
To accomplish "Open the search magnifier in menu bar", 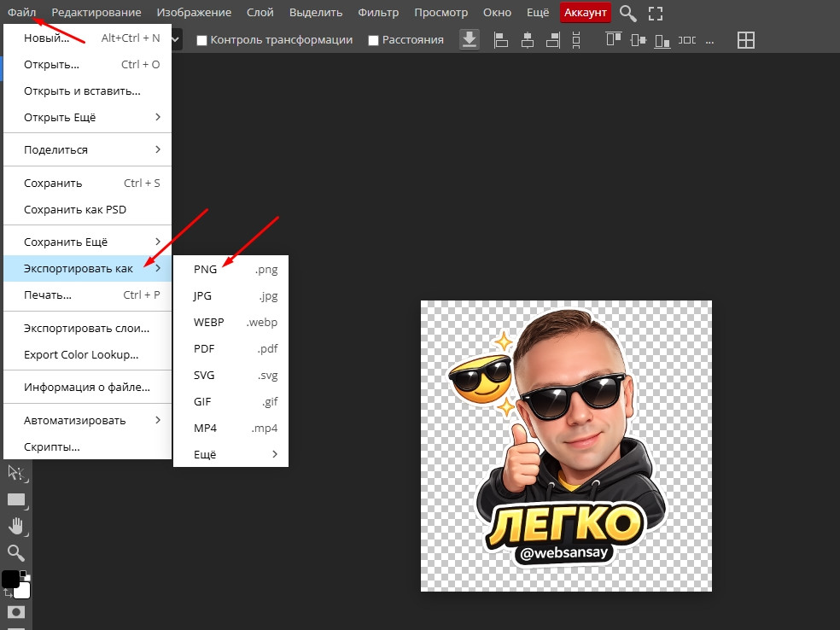I will pos(627,13).
